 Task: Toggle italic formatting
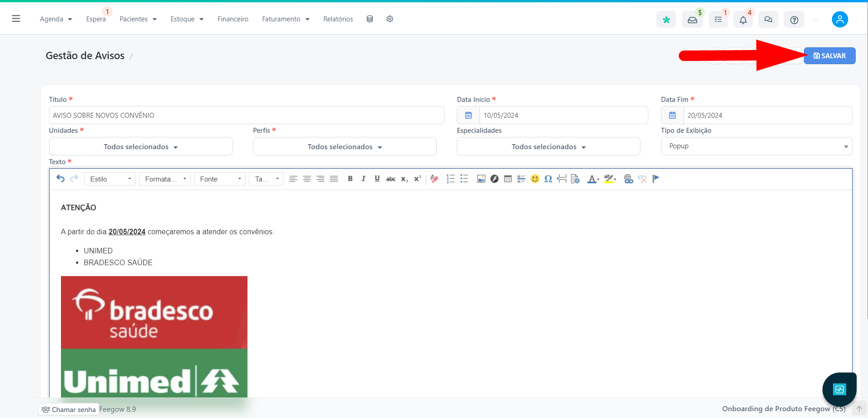[x=363, y=179]
